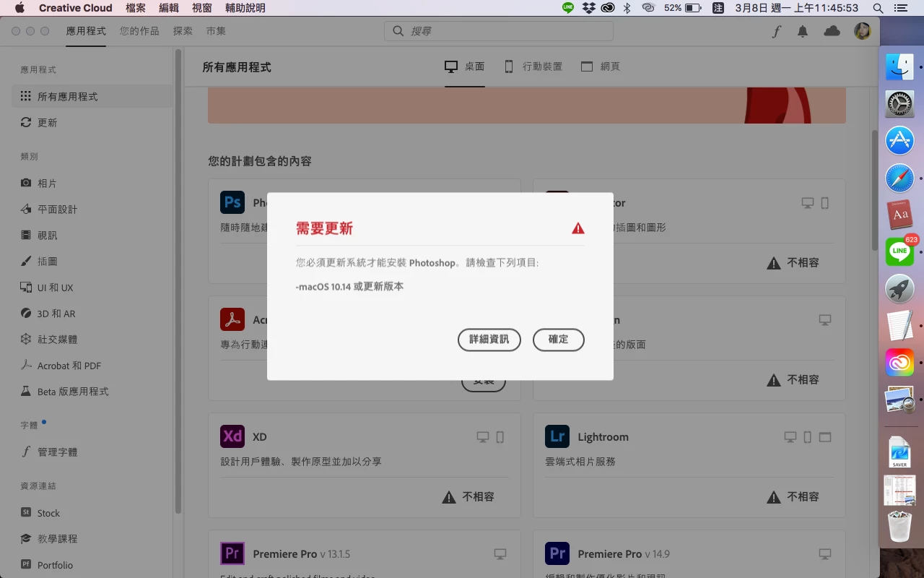Click the red warning triangle in the dialog

click(x=577, y=228)
